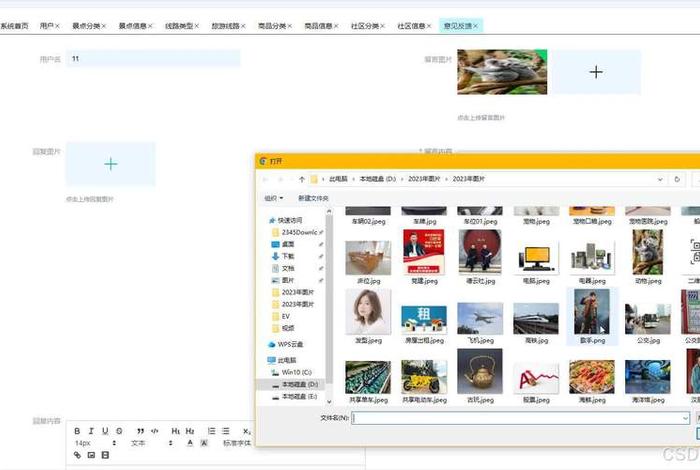Close the 意见反馈 tab
The width and height of the screenshot is (700, 470).
[x=475, y=26]
